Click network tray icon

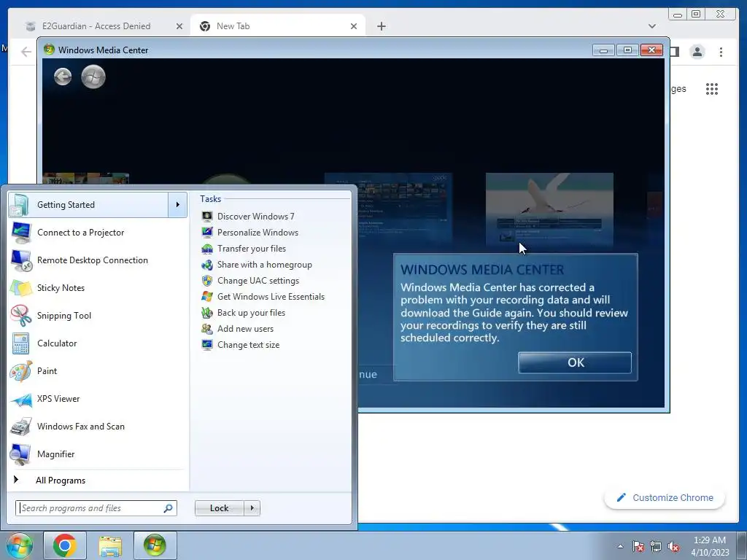tap(656, 546)
